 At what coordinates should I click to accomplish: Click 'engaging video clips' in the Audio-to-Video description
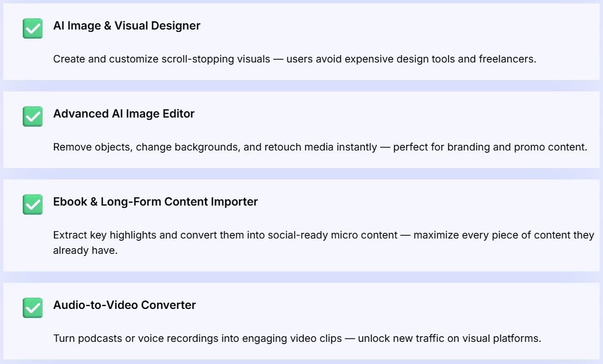point(294,338)
